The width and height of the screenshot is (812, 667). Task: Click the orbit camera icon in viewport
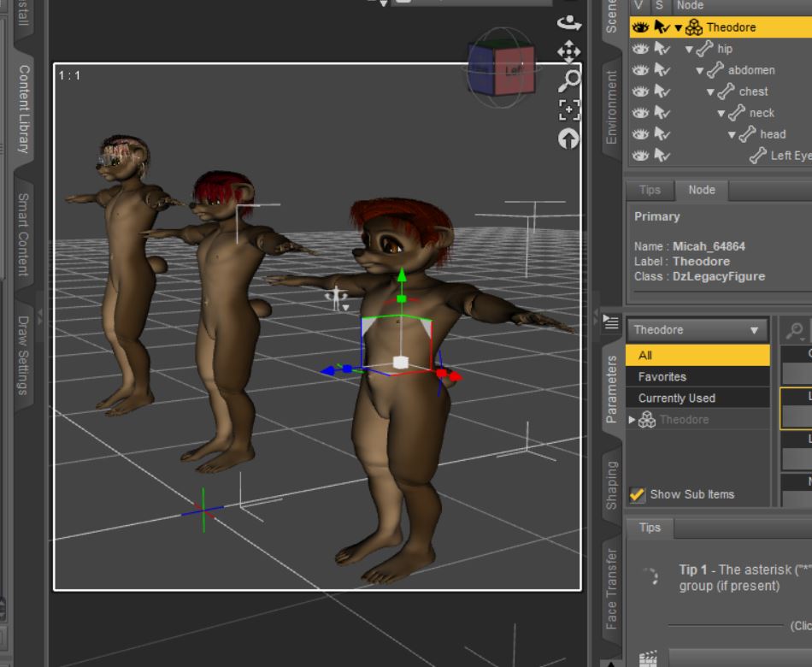point(568,23)
